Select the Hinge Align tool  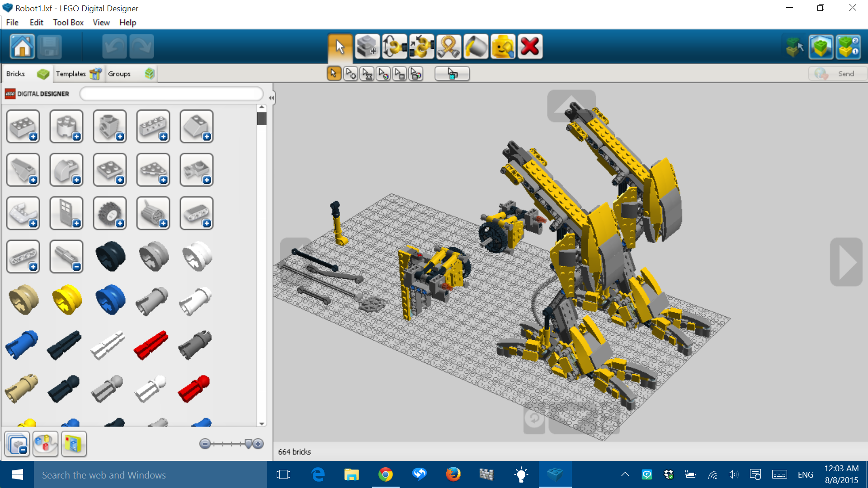422,46
